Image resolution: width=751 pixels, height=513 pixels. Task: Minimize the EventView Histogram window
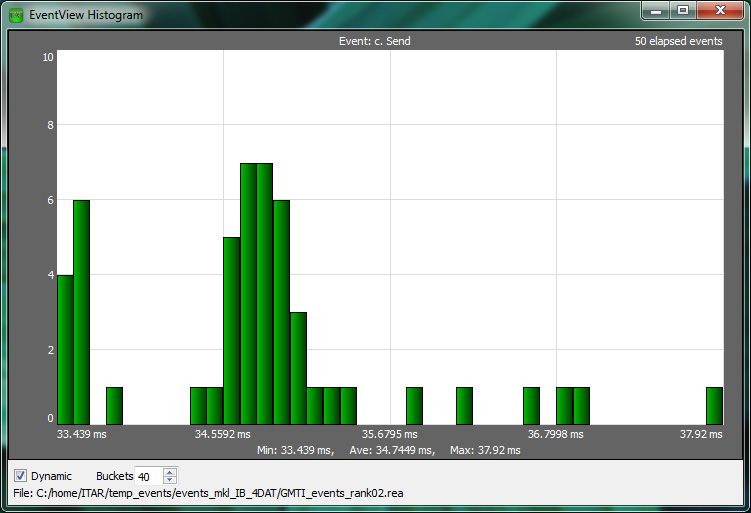(x=656, y=11)
